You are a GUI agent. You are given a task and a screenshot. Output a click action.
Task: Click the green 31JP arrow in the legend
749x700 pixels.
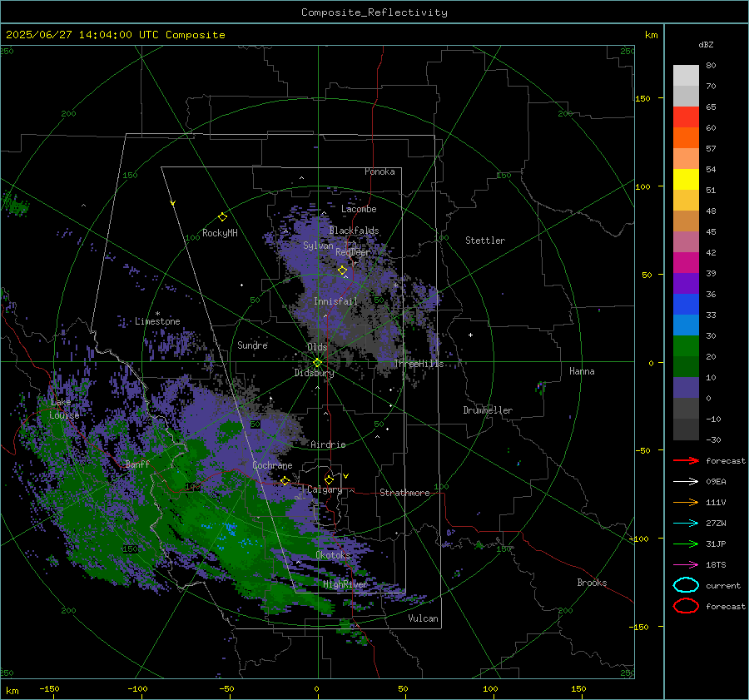[686, 544]
